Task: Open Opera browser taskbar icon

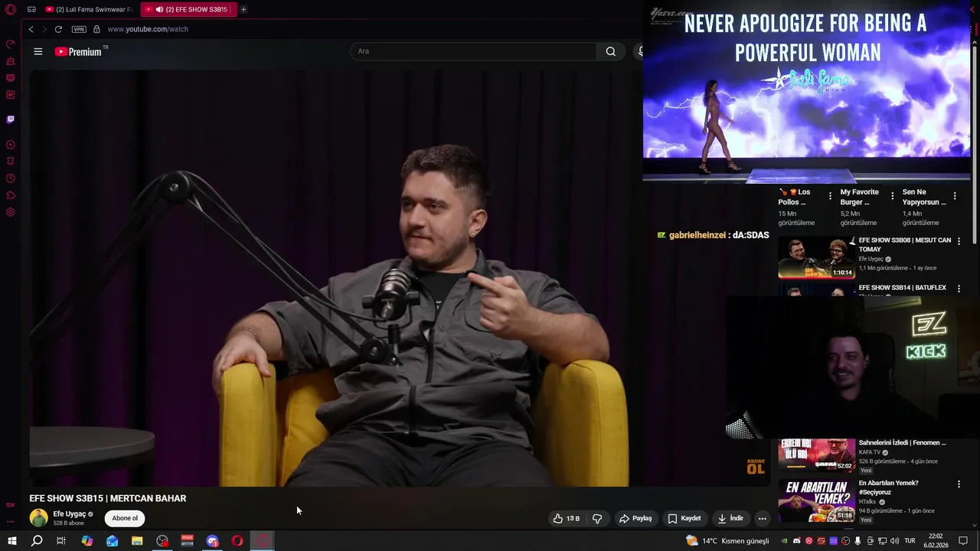Action: tap(237, 541)
